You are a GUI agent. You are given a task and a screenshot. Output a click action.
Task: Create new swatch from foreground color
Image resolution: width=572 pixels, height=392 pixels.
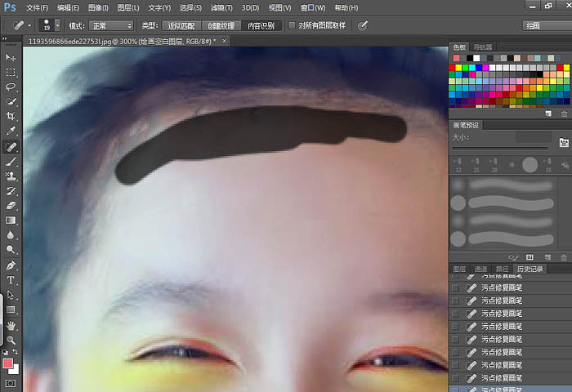point(548,114)
